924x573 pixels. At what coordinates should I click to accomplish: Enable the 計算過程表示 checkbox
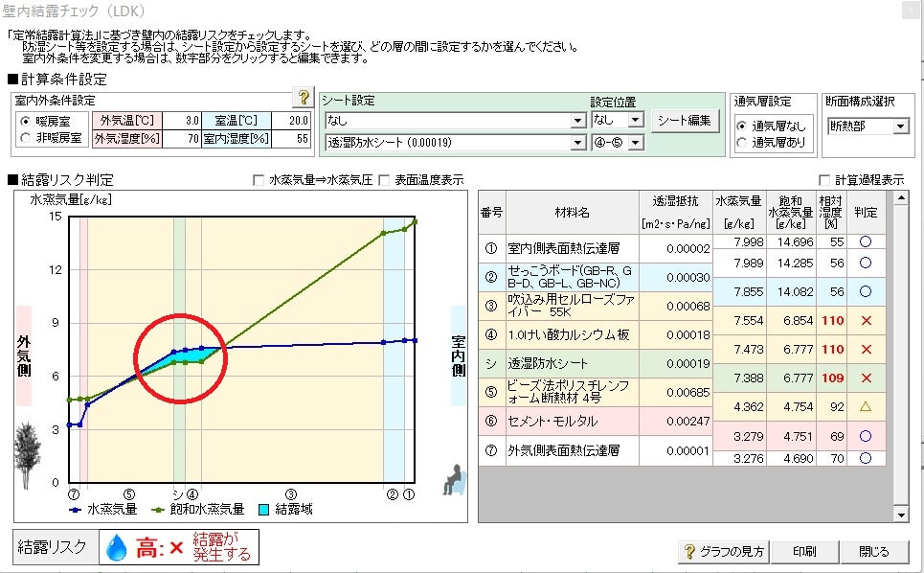point(824,180)
